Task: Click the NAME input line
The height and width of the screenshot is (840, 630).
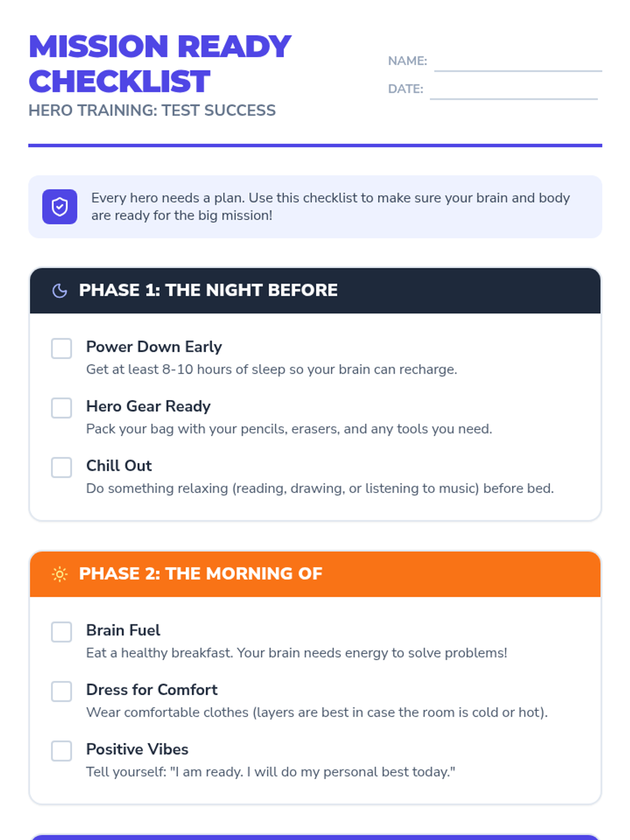Action: click(x=518, y=62)
